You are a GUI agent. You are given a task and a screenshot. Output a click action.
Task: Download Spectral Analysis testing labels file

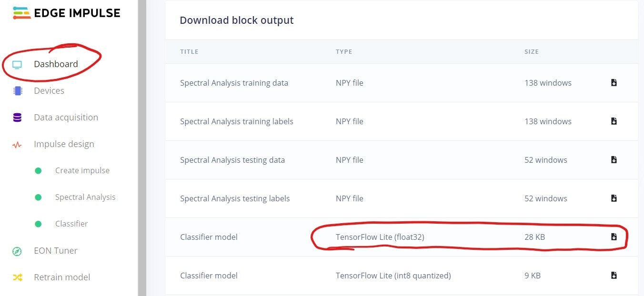[614, 198]
